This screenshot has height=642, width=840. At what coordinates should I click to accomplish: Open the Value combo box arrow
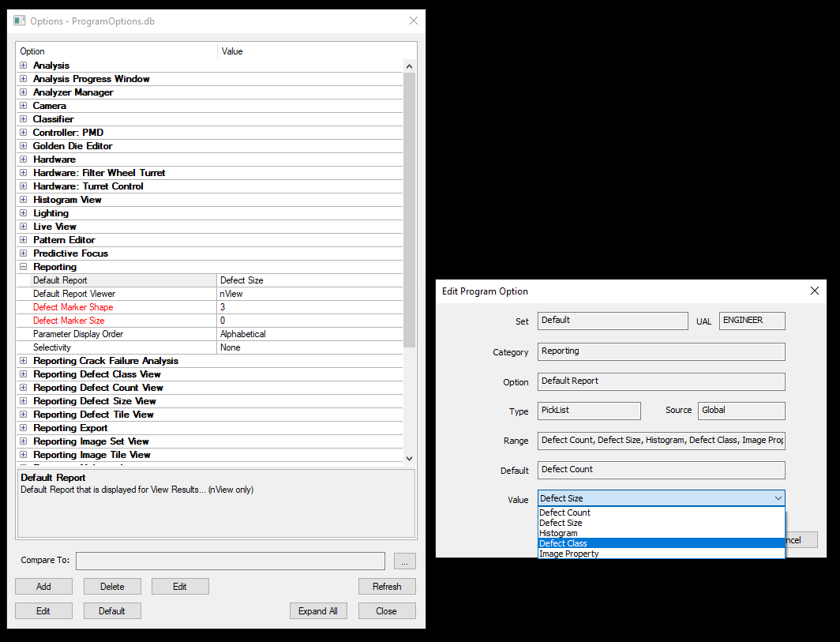[x=778, y=498]
